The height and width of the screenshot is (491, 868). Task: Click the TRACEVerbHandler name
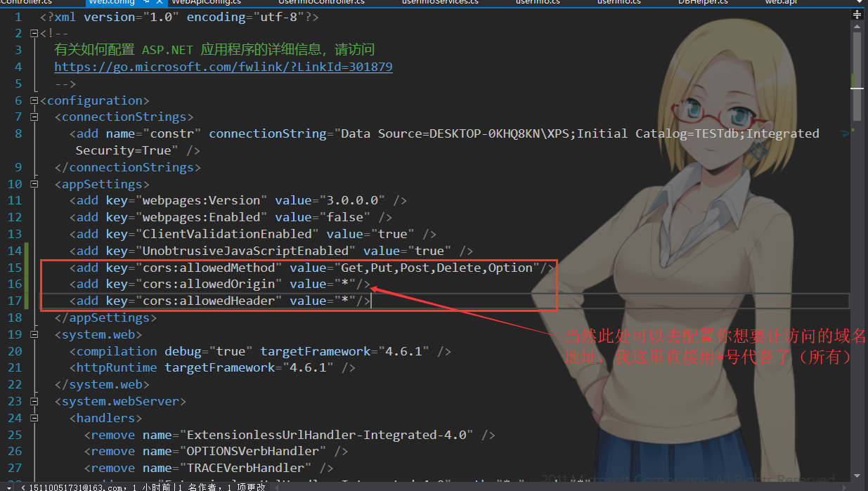tap(246, 468)
